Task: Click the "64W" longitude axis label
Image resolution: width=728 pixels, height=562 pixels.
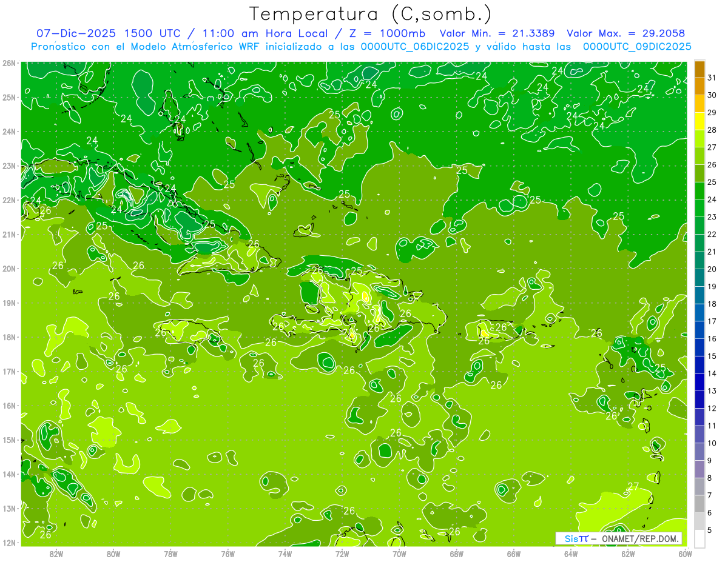Action: click(x=571, y=554)
